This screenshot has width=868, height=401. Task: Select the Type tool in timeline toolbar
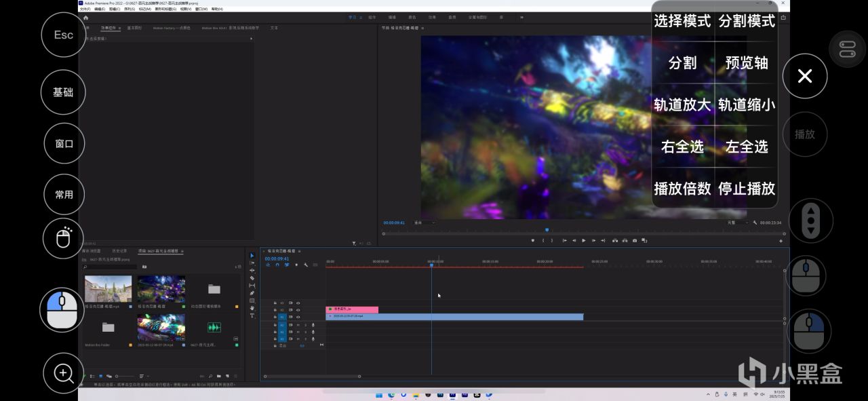[x=252, y=316]
